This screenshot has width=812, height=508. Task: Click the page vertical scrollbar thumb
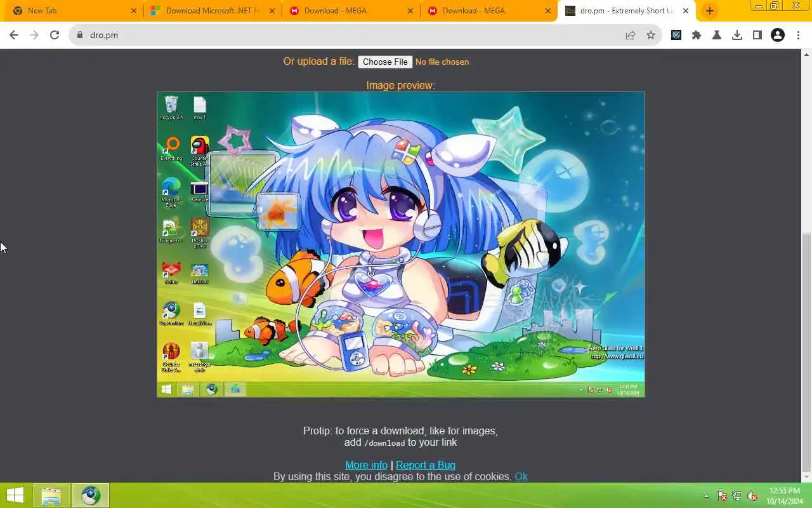(806, 351)
